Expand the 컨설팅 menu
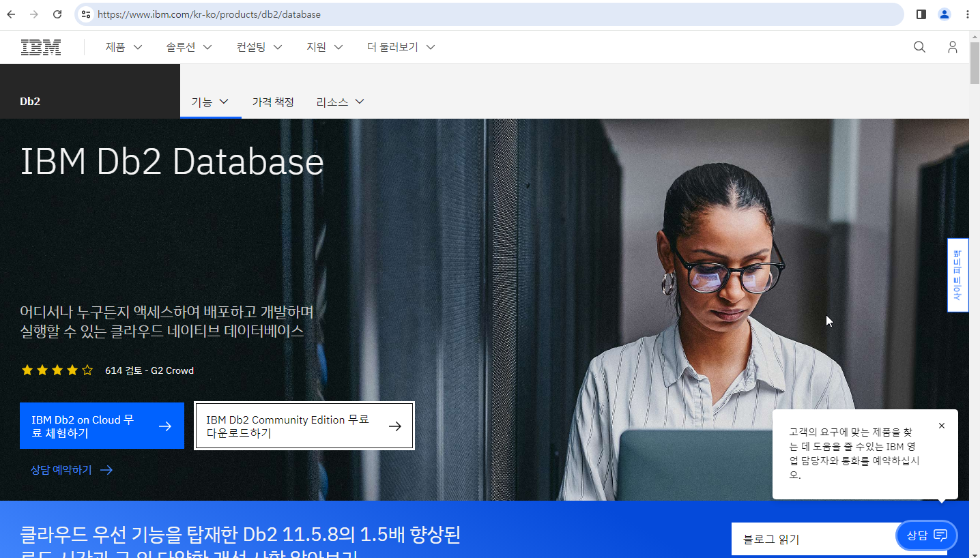Viewport: 980px width, 558px height. point(259,47)
